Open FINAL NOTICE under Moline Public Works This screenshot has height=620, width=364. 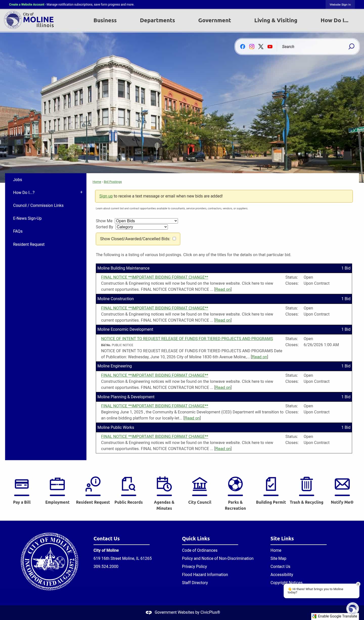155,436
